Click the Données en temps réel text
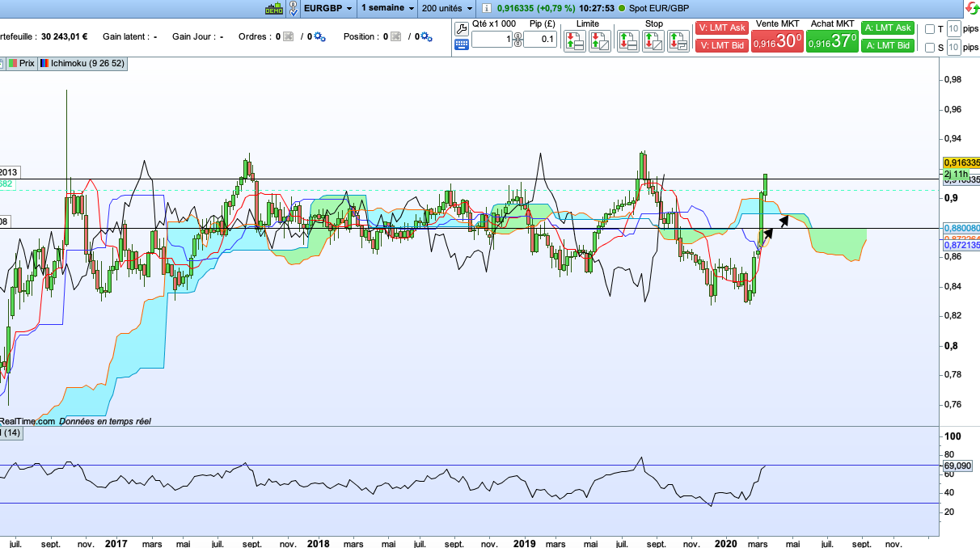 (105, 421)
